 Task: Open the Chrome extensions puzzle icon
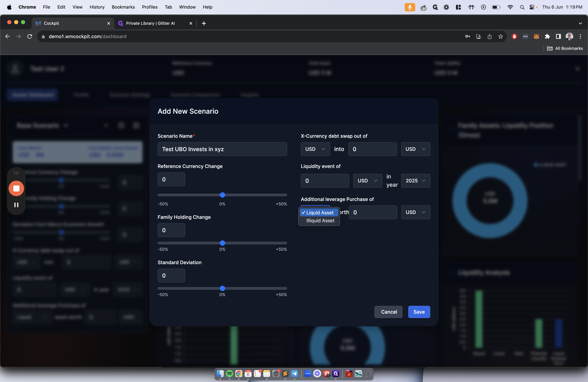click(547, 37)
